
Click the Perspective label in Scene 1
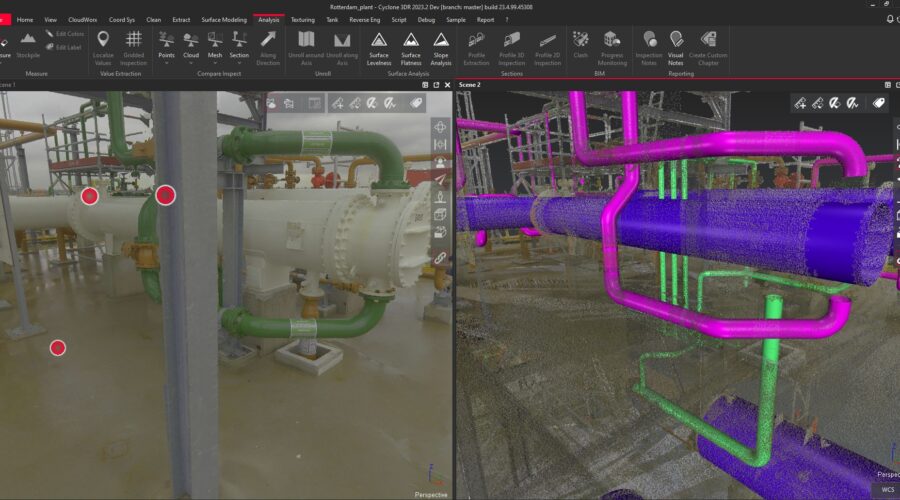431,494
